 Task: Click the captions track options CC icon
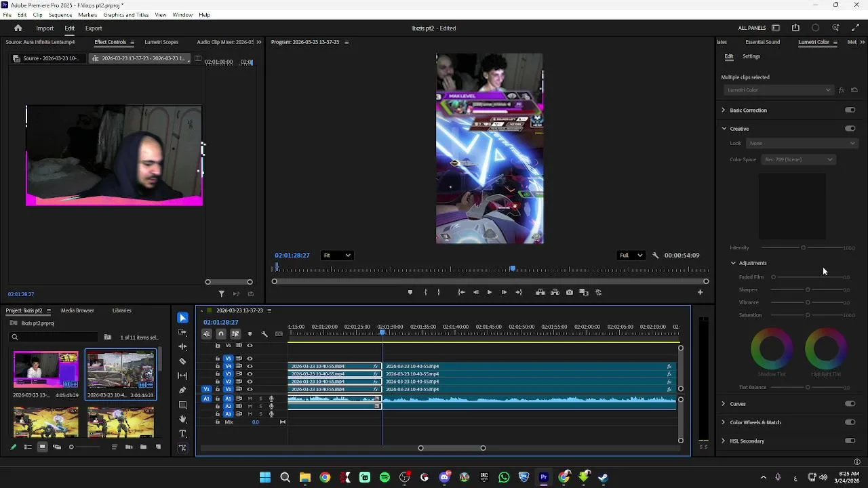coord(279,333)
